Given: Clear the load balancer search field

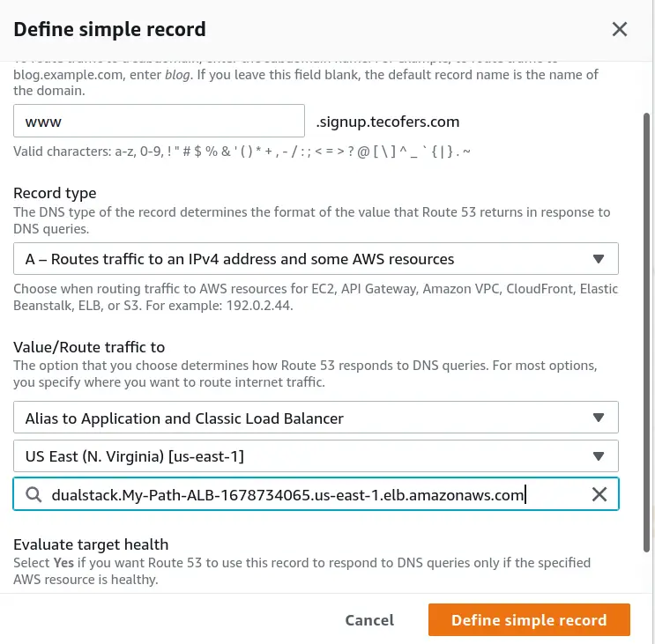Looking at the screenshot, I should pos(599,494).
